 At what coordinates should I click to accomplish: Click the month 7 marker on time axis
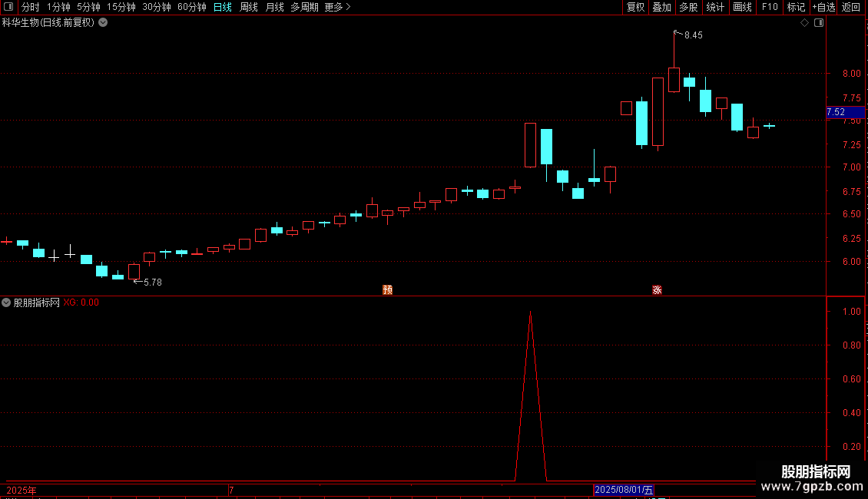(x=231, y=491)
